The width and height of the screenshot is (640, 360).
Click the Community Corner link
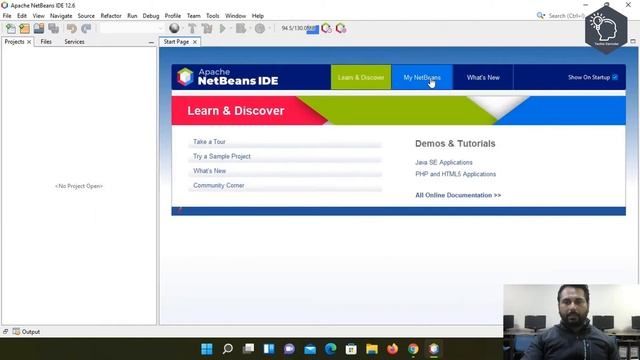(219, 185)
